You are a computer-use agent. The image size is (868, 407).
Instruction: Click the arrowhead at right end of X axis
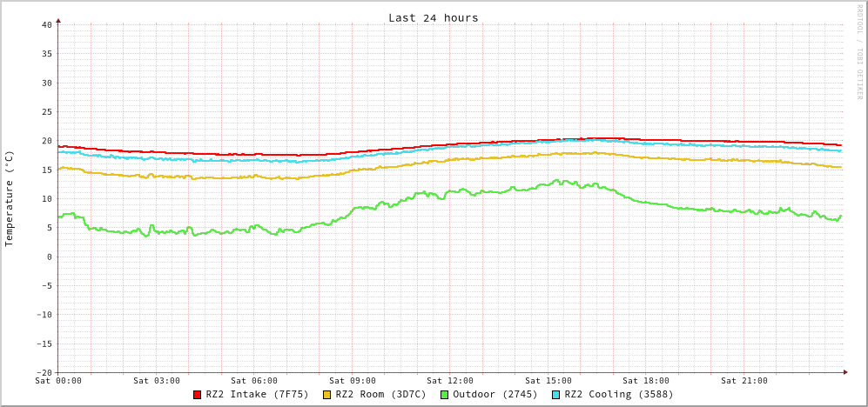coord(844,372)
